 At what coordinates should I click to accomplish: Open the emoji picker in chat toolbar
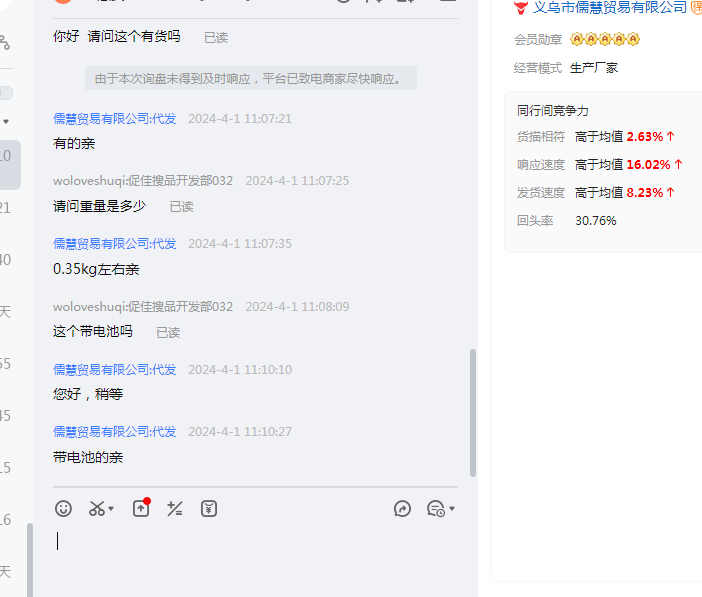coord(63,509)
